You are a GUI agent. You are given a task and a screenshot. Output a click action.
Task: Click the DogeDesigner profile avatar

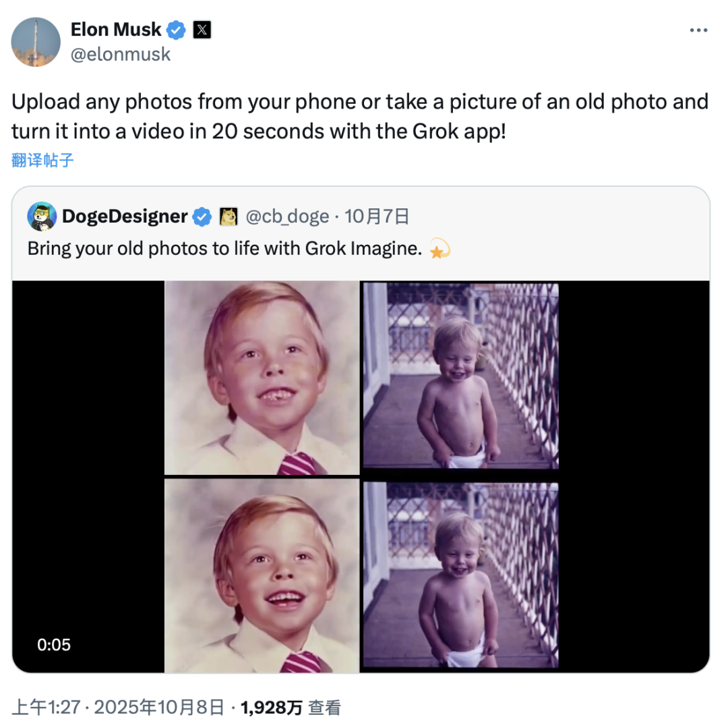(x=42, y=216)
